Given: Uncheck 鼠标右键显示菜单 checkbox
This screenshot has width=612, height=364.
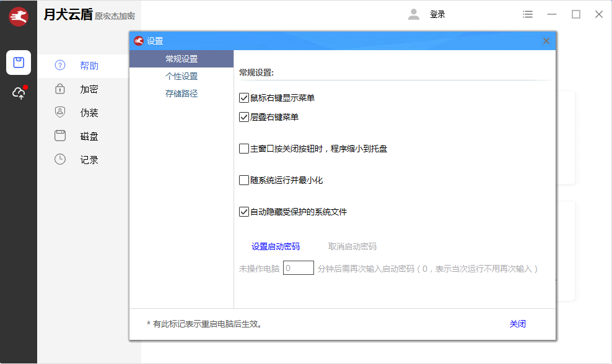Looking at the screenshot, I should tap(244, 98).
